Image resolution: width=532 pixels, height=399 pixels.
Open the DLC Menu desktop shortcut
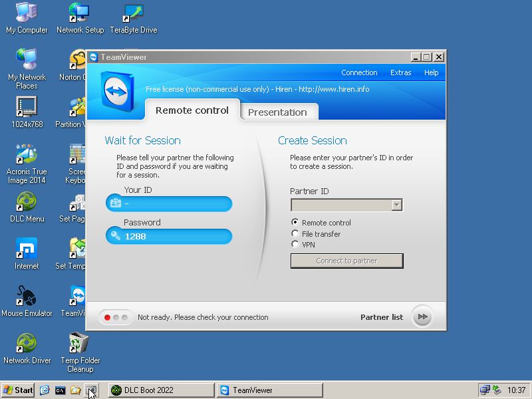coord(27,207)
